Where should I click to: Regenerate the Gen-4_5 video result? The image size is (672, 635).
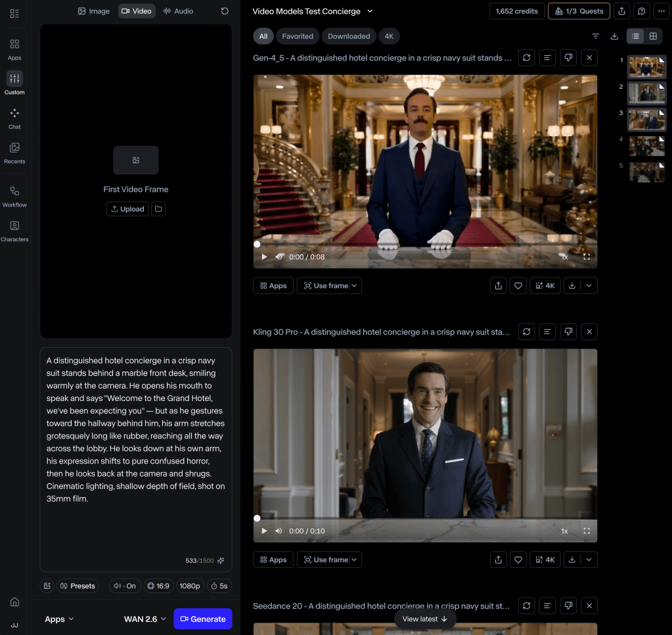click(x=526, y=58)
